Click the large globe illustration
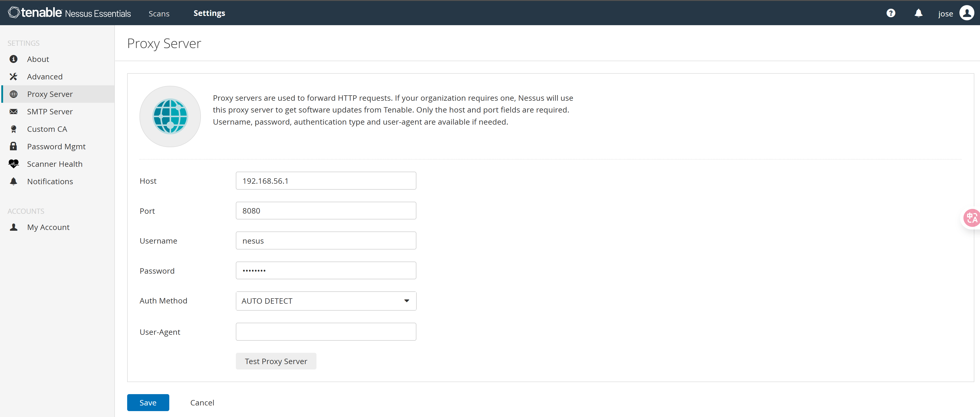This screenshot has height=417, width=980. pyautogui.click(x=170, y=116)
